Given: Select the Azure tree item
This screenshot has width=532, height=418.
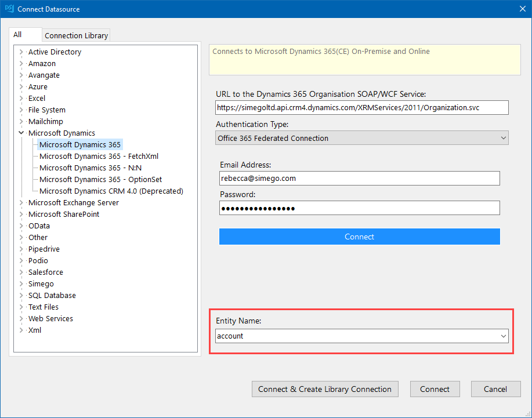Looking at the screenshot, I should point(38,86).
